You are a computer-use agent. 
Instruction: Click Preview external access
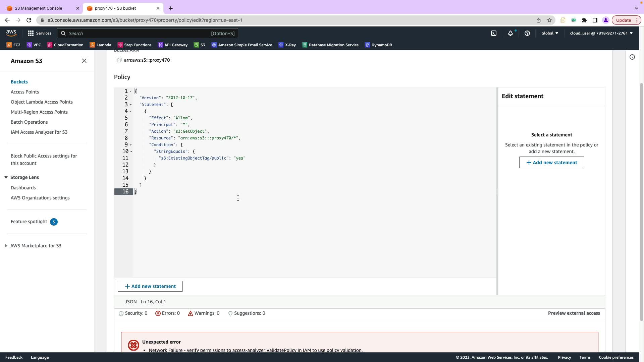(574, 313)
